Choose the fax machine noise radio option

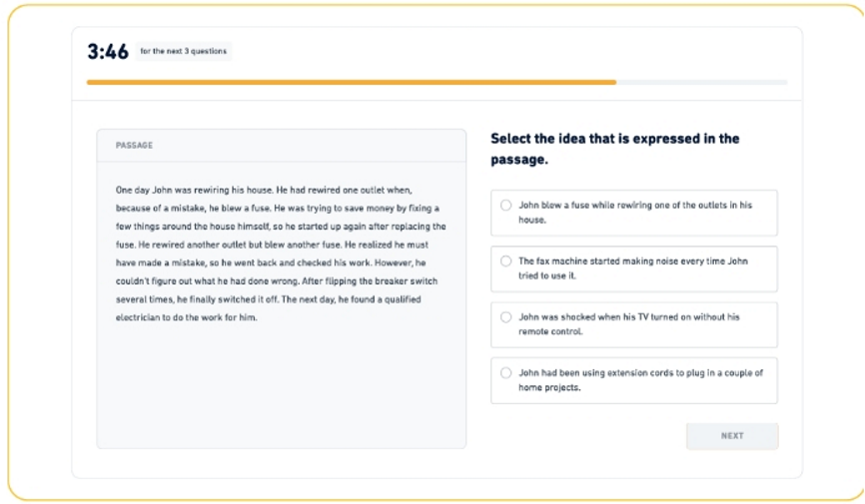(x=505, y=260)
